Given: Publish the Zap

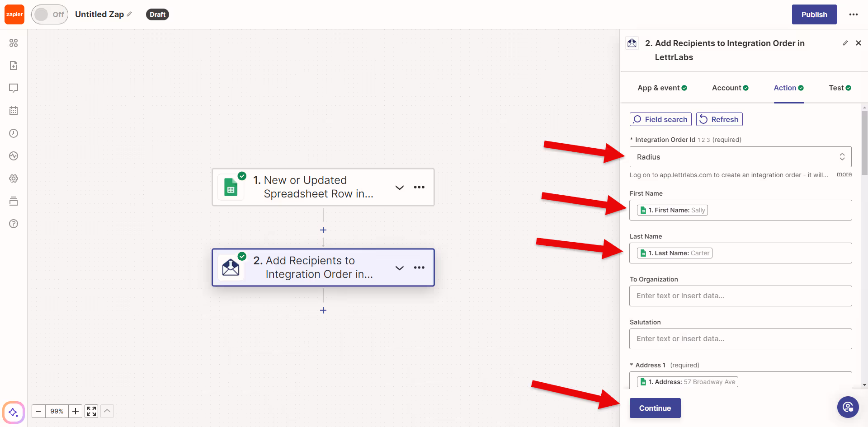Looking at the screenshot, I should pyautogui.click(x=814, y=14).
